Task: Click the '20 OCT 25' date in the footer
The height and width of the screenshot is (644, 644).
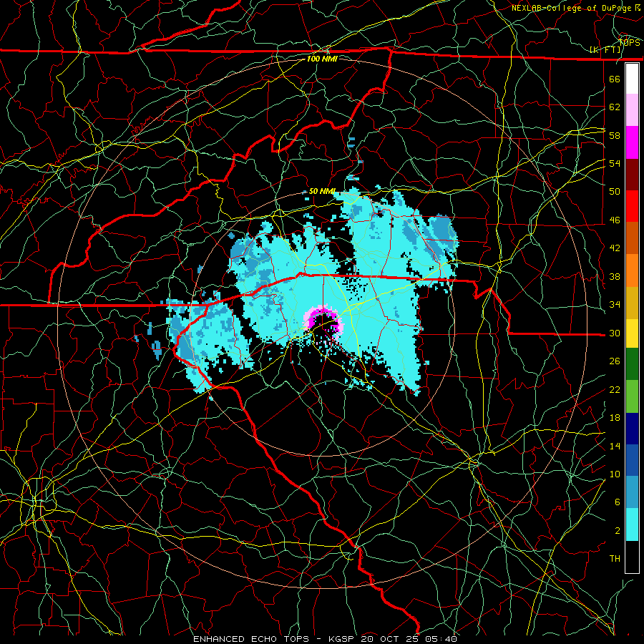Action: click(x=391, y=639)
